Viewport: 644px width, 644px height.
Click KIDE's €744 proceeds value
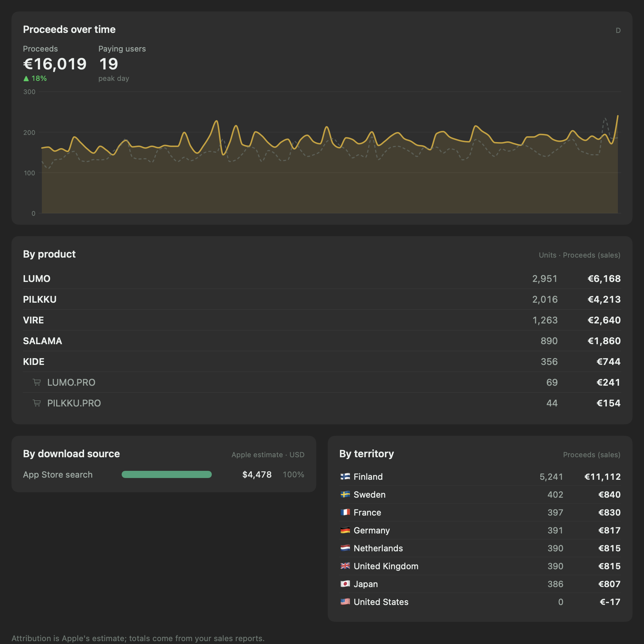[x=609, y=362]
